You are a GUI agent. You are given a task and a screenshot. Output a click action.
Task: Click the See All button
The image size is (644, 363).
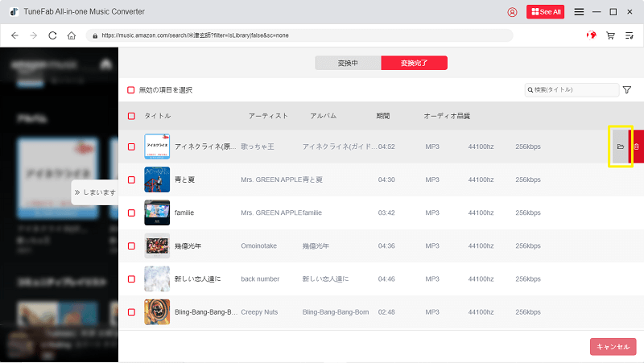tap(546, 12)
